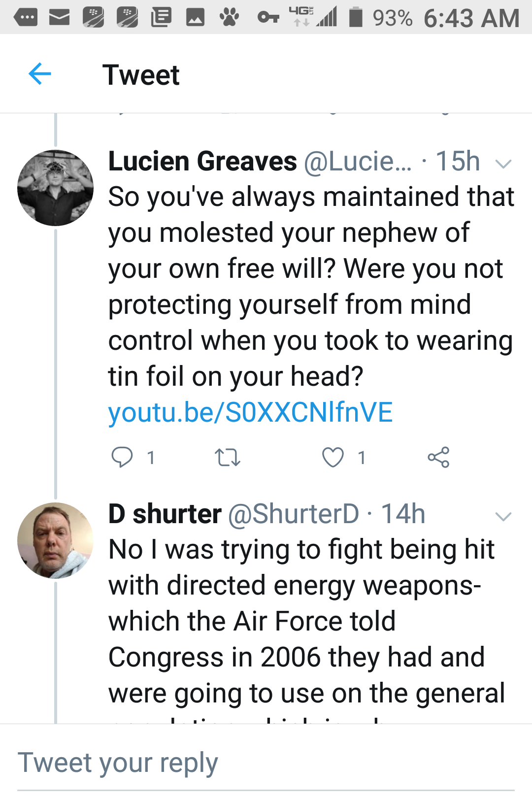This screenshot has height=798, width=532.
Task: Open D shurter's reply text
Action: pos(305,621)
